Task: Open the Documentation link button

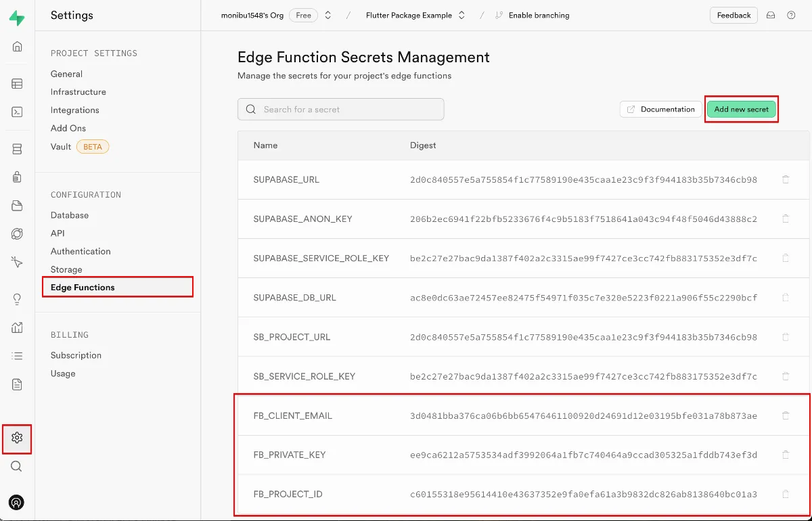Action: (x=660, y=110)
